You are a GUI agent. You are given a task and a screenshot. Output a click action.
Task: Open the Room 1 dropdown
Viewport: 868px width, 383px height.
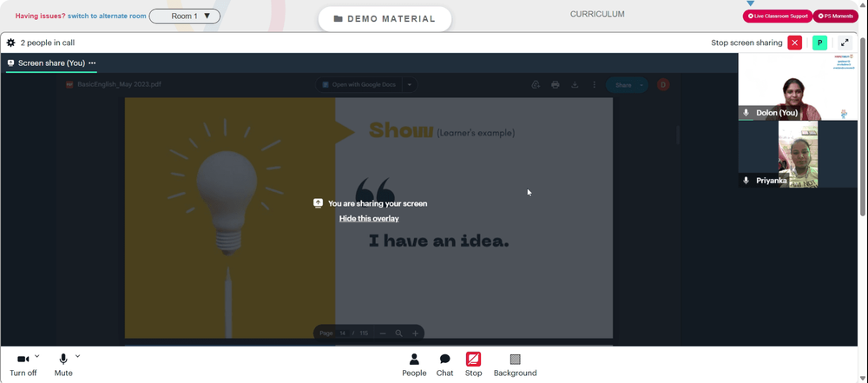coord(185,17)
